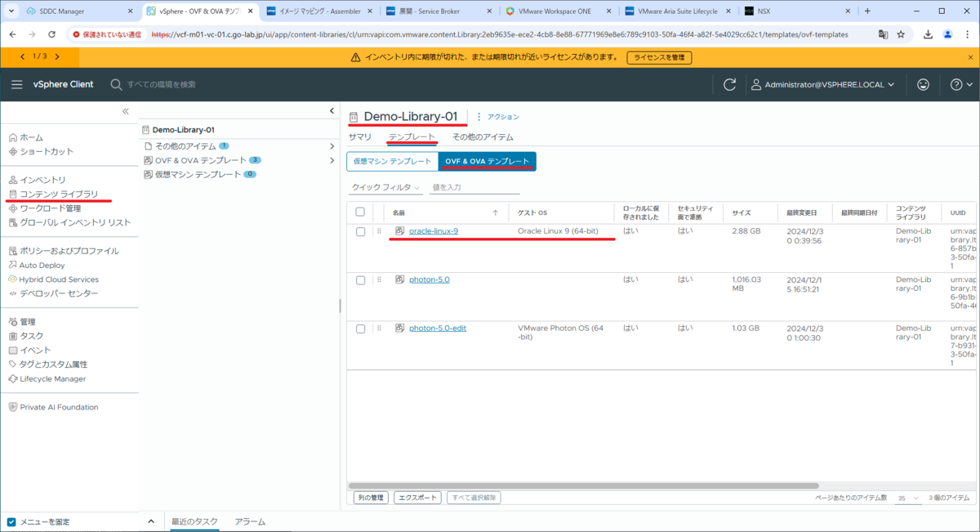Open Hybrid Cloud Services
The image size is (980, 532).
[53, 279]
